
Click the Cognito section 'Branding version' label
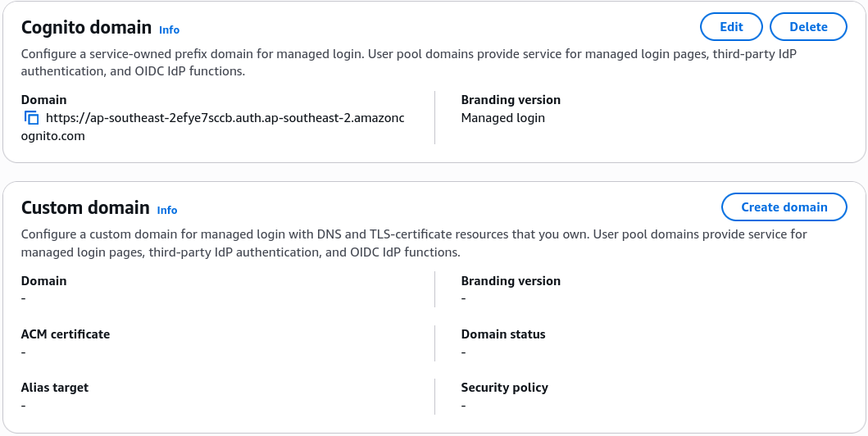click(x=511, y=100)
